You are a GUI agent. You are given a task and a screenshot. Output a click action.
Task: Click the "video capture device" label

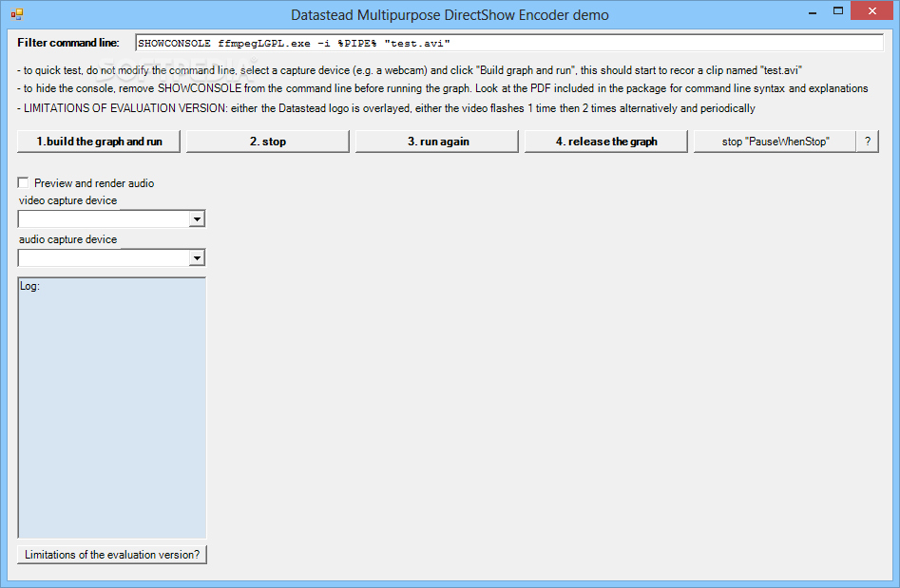click(67, 200)
